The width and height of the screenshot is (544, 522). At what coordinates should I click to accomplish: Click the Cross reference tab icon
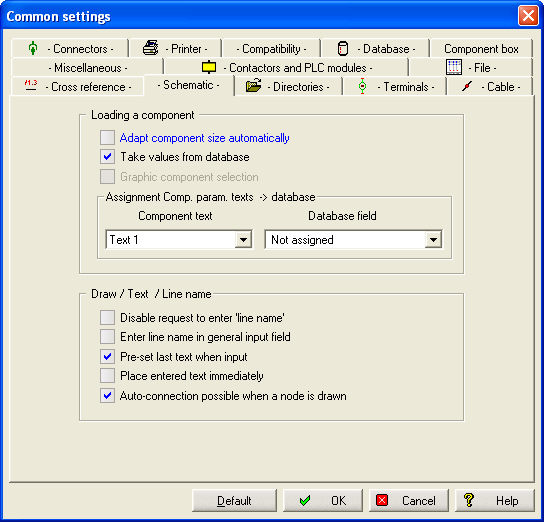[x=31, y=85]
